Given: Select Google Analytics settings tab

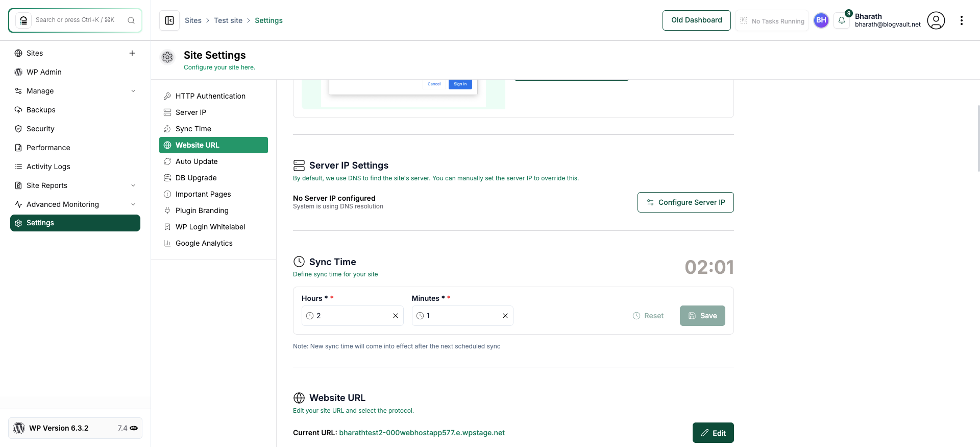Looking at the screenshot, I should [x=213, y=243].
